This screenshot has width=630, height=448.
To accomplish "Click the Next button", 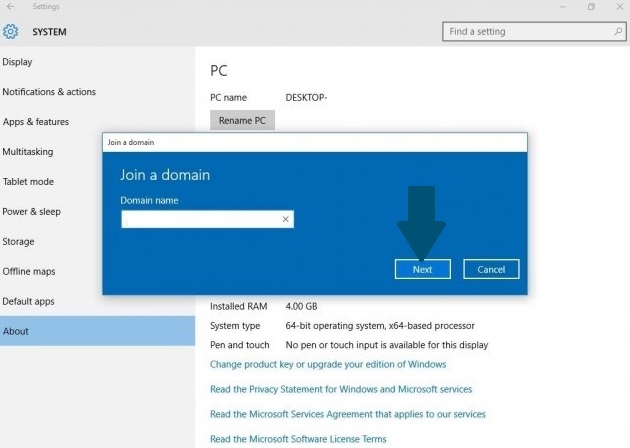I will click(422, 269).
